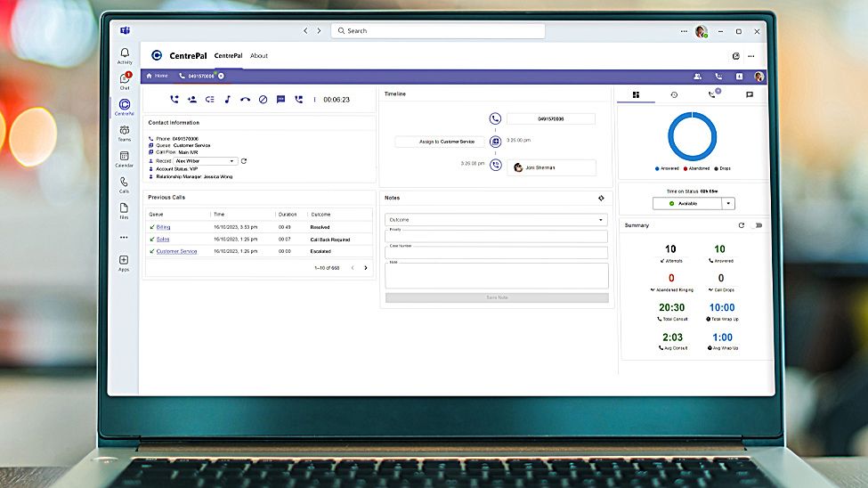
Task: Open the dial phone icon in purple bar
Action: coord(718,77)
